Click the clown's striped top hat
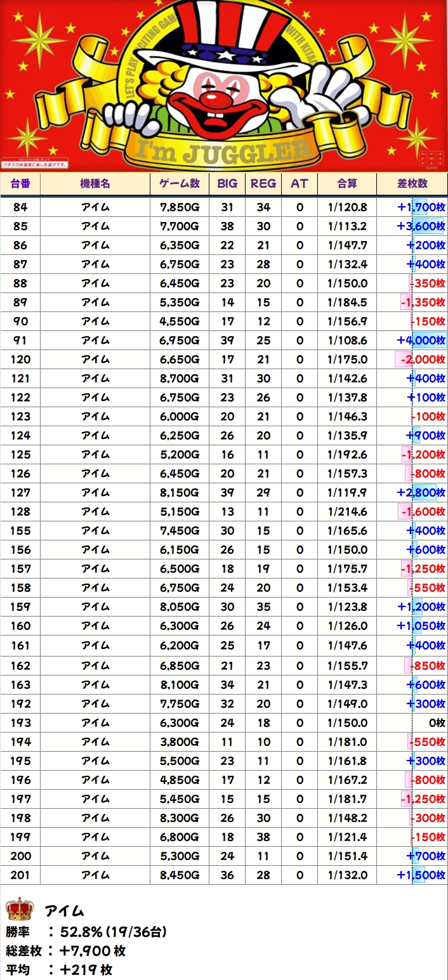This screenshot has width=448, height=980. click(221, 37)
